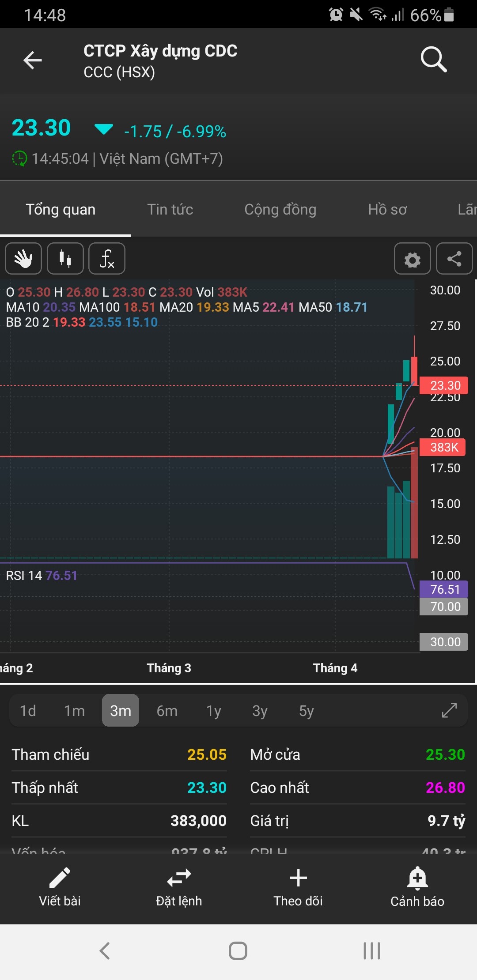Select the 1d time range
This screenshot has height=980, width=477.
click(28, 711)
